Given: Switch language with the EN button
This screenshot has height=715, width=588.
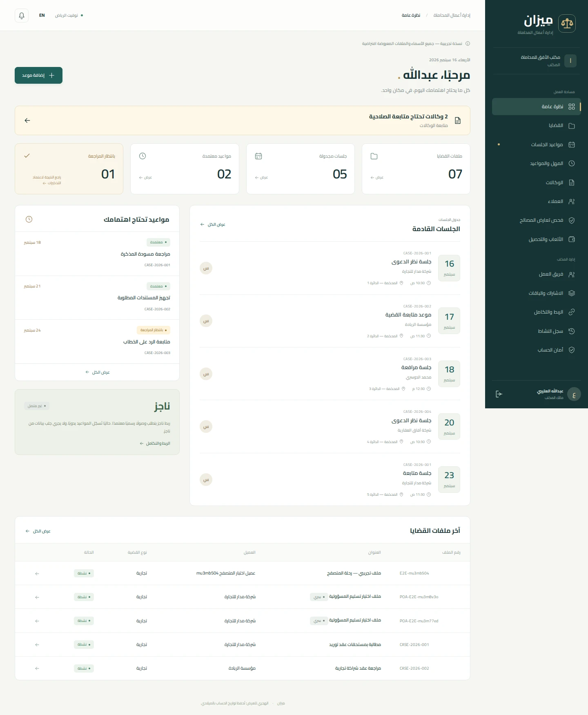Looking at the screenshot, I should [42, 16].
